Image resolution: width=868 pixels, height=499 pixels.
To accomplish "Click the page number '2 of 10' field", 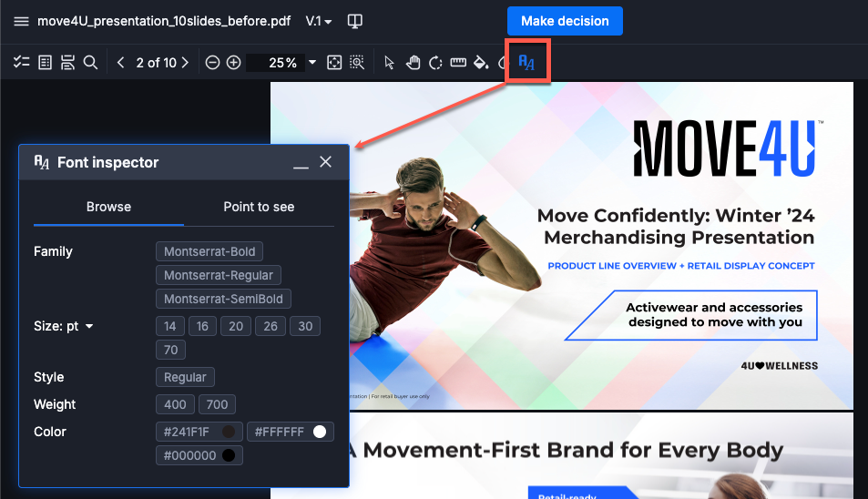I will [156, 63].
